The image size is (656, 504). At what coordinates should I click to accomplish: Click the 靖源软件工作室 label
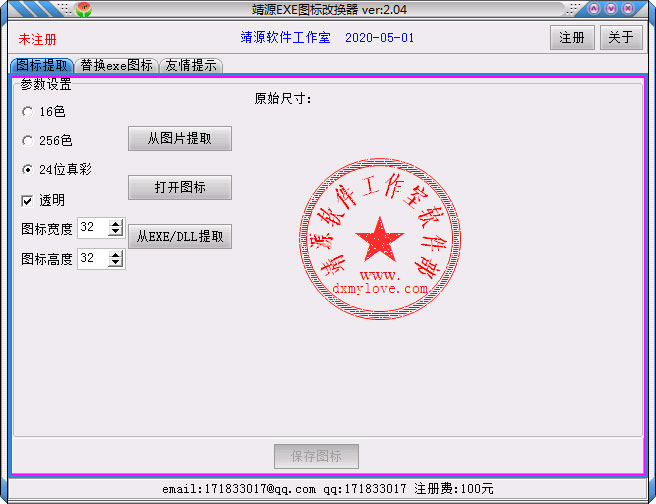coord(285,38)
